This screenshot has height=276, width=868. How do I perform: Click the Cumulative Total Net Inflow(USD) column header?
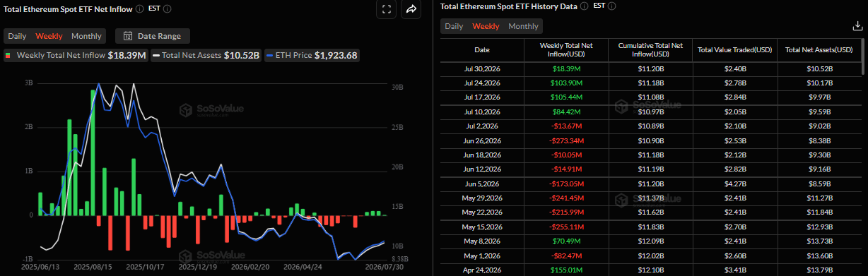click(650, 50)
